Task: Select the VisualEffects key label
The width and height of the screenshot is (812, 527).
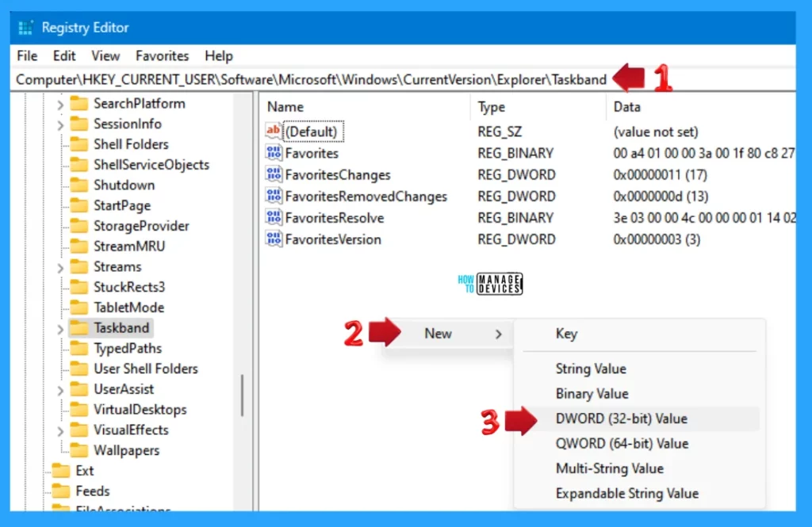Action: [131, 430]
